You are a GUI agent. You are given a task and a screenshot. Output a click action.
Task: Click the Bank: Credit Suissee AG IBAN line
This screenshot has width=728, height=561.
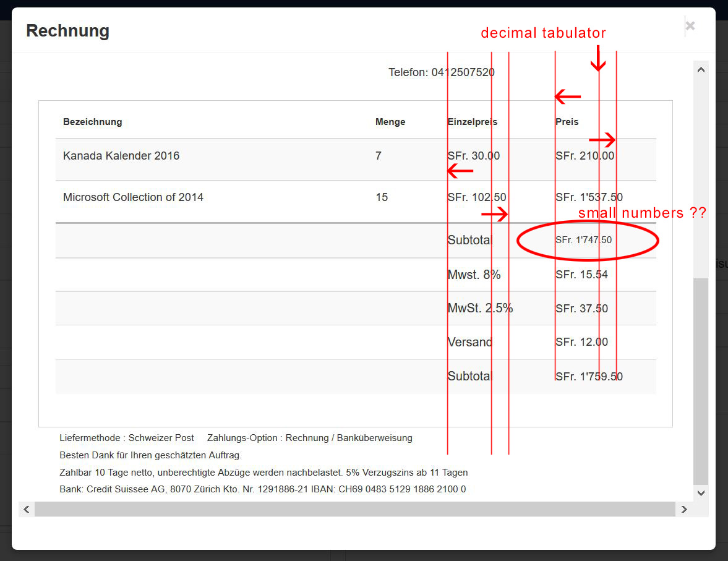coord(263,489)
